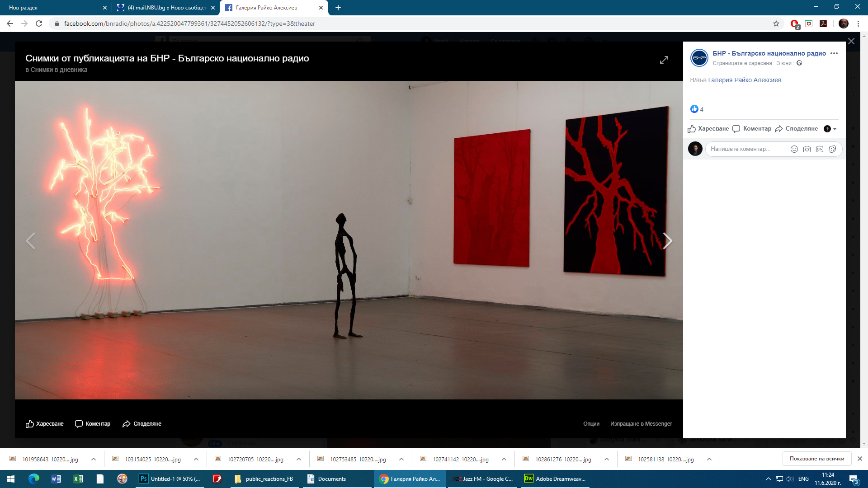868x488 pixels.
Task: Click the address bar URL
Action: click(190, 23)
